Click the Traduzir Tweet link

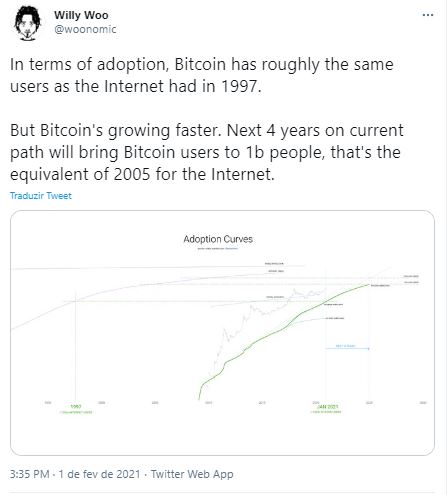point(41,196)
